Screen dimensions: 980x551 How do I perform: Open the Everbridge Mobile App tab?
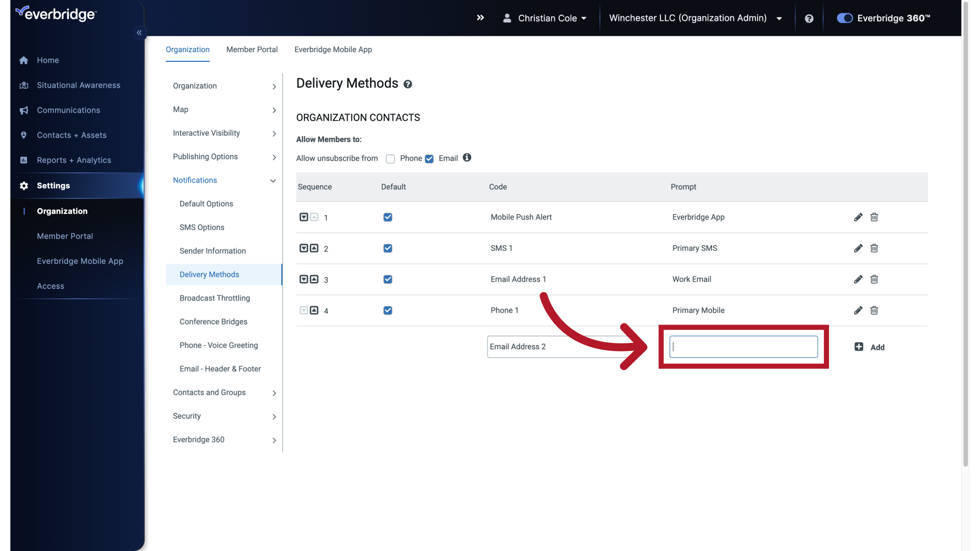333,49
